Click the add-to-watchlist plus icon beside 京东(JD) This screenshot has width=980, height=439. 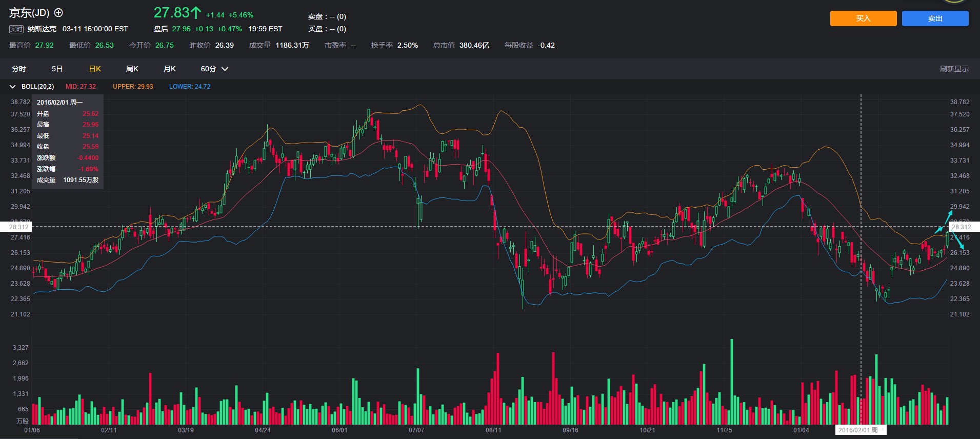[x=58, y=13]
